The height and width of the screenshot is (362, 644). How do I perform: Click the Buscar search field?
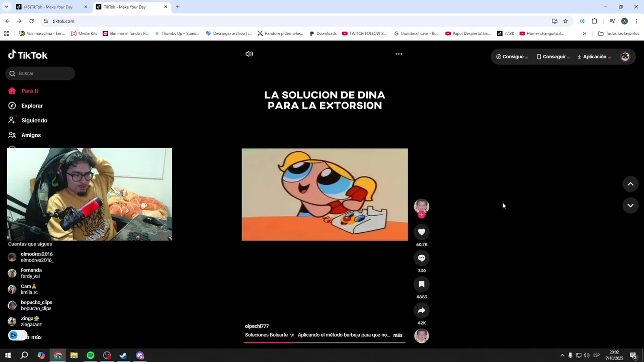click(x=40, y=73)
